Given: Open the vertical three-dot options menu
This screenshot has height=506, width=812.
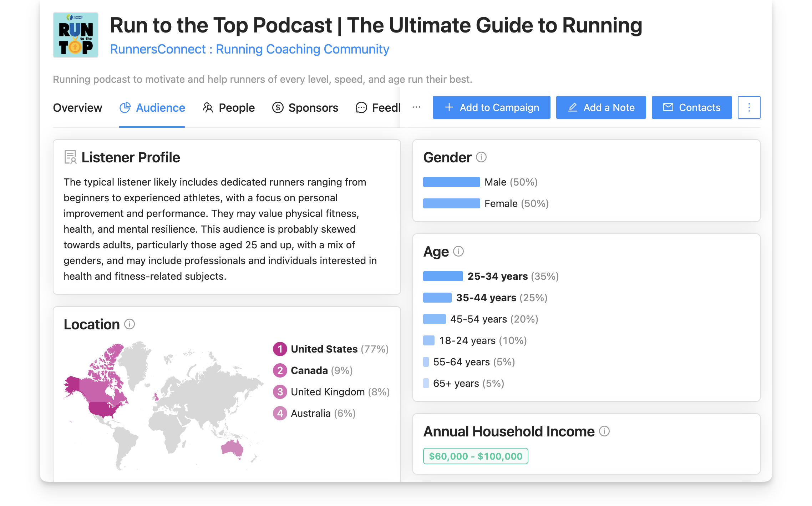Looking at the screenshot, I should coord(749,107).
